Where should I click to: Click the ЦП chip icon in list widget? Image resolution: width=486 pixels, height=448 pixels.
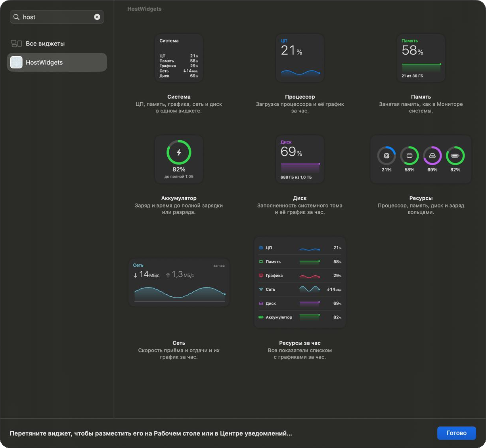261,248
